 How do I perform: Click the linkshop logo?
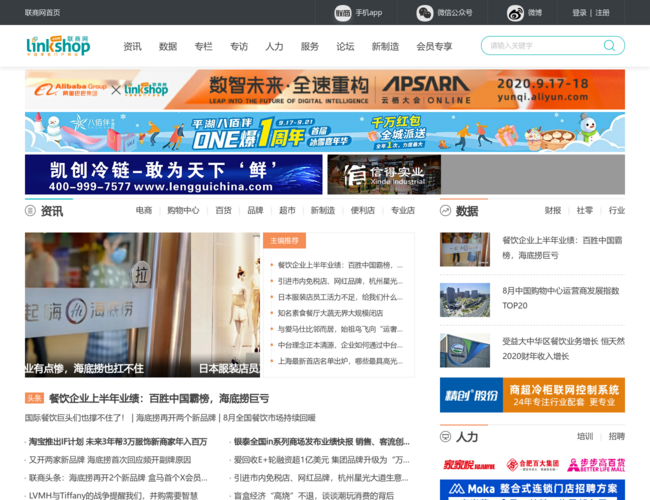pos(58,46)
